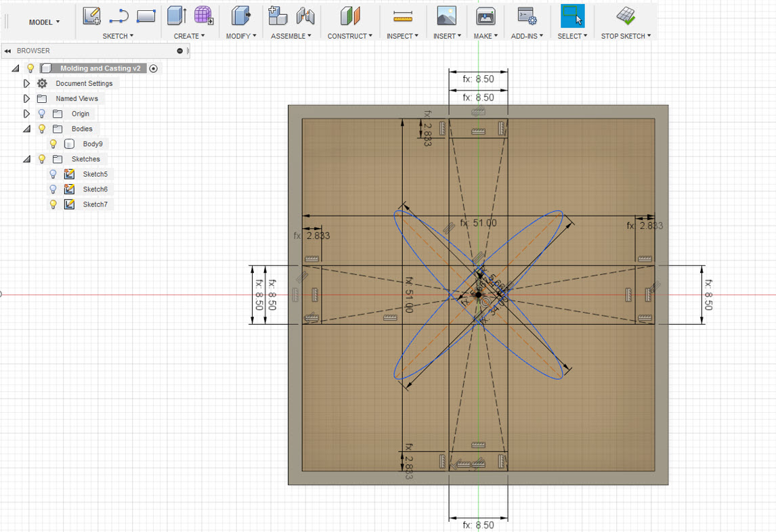Collapse the Sketches folder
Viewport: 776px width, 532px height.
coord(26,159)
